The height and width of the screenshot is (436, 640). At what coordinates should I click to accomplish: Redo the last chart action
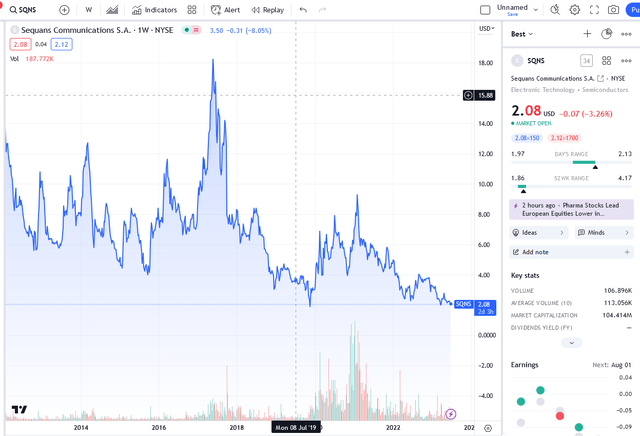tap(322, 10)
